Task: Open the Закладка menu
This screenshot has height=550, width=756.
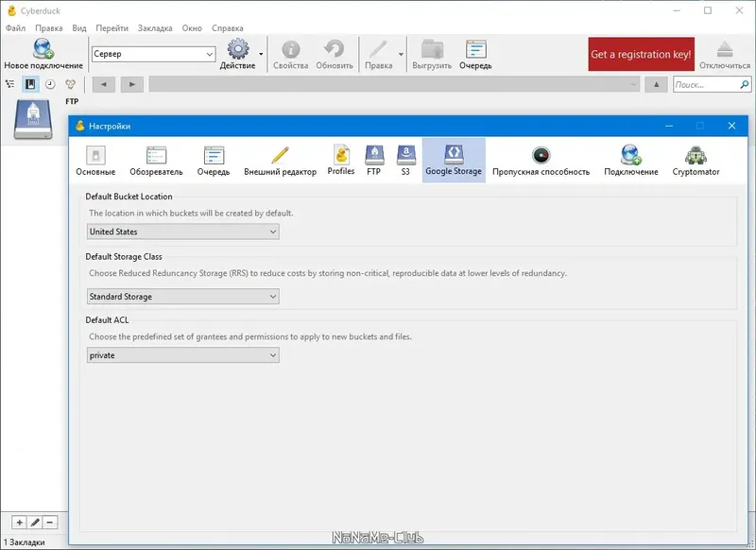Action: (x=155, y=28)
